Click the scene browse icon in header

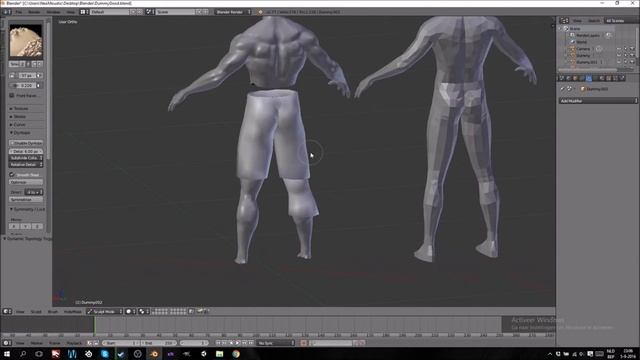(x=149, y=12)
